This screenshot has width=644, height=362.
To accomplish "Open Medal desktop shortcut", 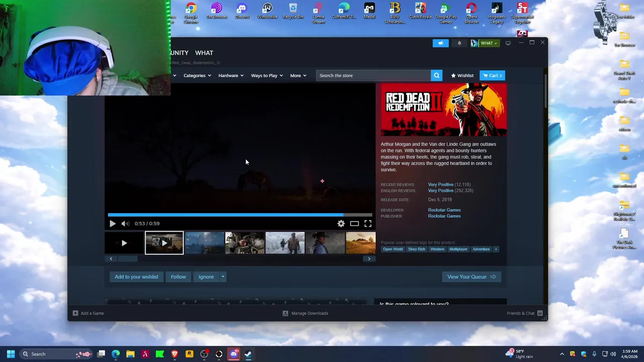I will [369, 11].
